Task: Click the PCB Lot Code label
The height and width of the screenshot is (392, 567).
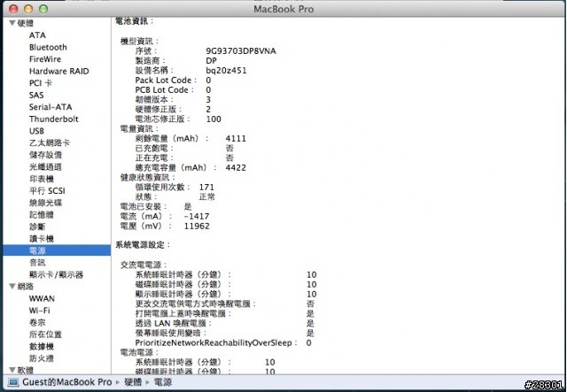Action: tap(165, 90)
